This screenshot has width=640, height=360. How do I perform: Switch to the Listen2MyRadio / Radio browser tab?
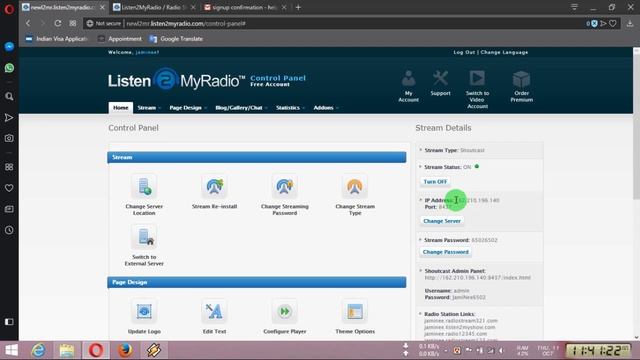click(154, 7)
